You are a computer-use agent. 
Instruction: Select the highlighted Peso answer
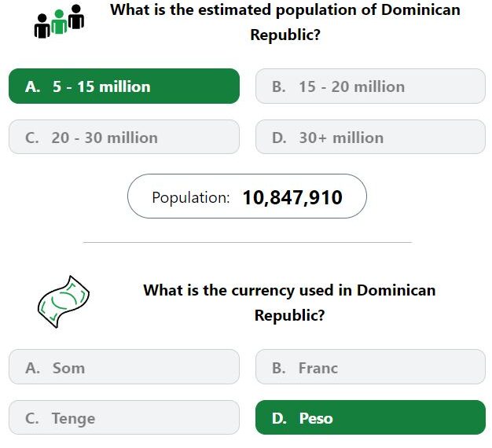click(x=370, y=417)
